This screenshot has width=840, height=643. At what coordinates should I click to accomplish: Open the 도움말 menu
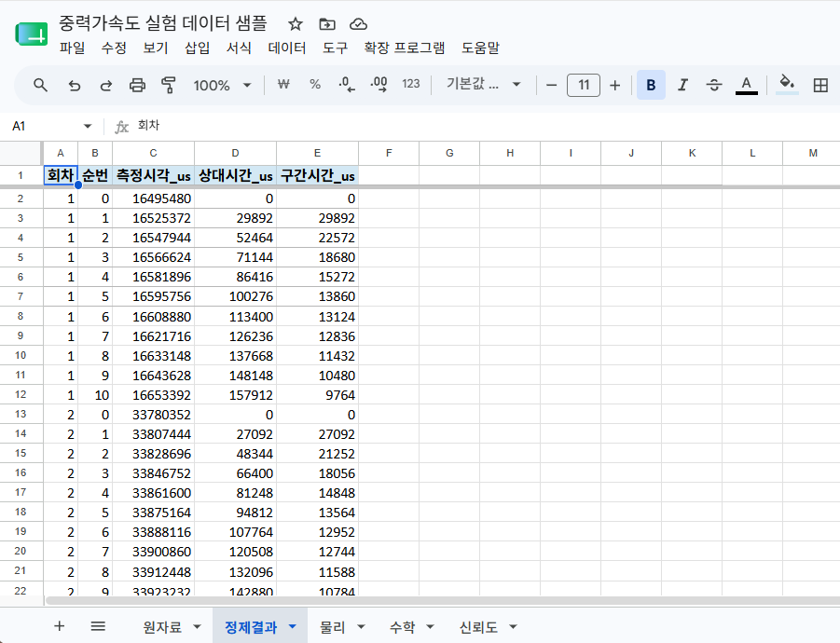(480, 48)
